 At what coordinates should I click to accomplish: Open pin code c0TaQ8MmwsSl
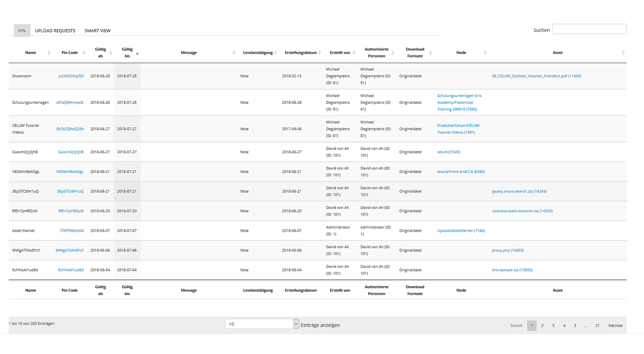pos(70,103)
